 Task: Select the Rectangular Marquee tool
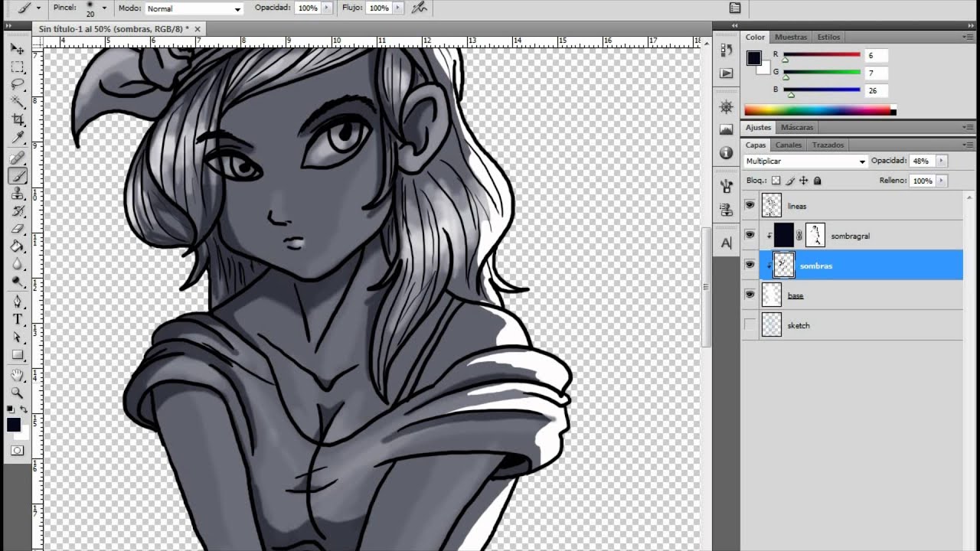point(17,67)
